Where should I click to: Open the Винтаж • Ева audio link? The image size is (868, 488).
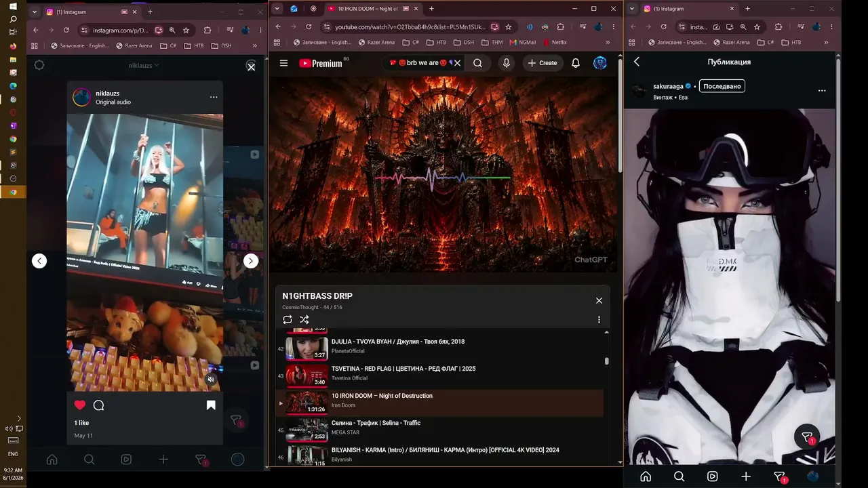[x=670, y=97]
